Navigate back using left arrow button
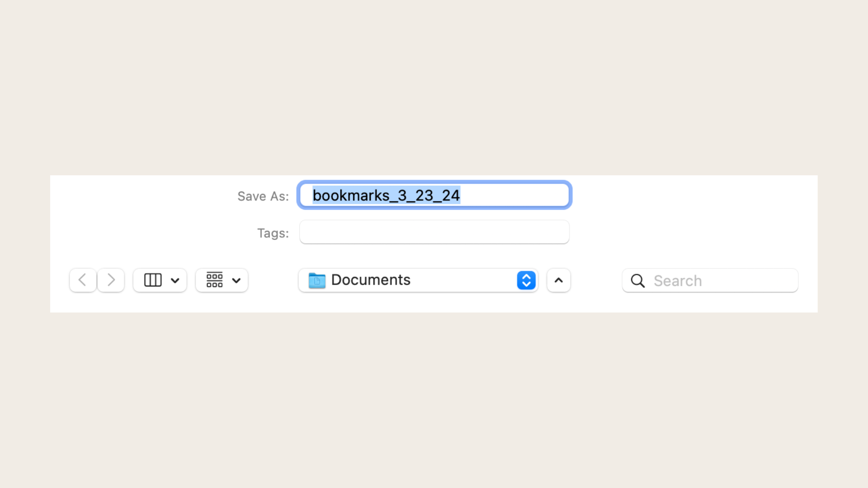Screen dimensions: 868x488 tap(83, 280)
